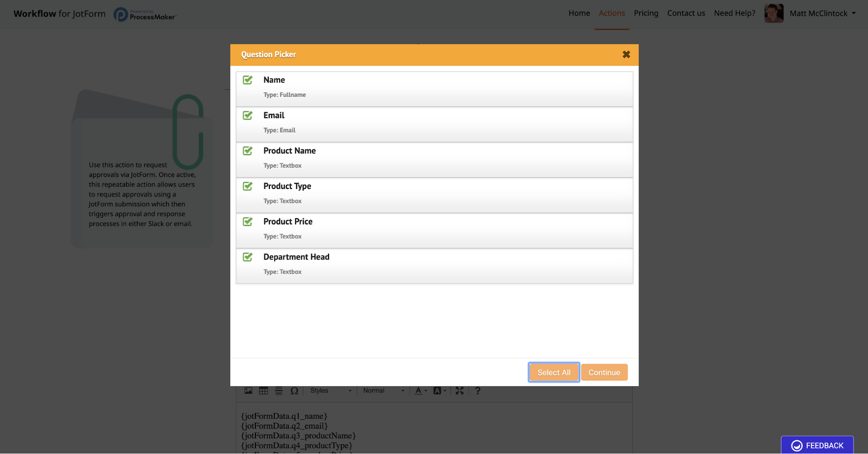Uncheck the Name question checkbox
Viewport: 868px width, 454px height.
248,80
